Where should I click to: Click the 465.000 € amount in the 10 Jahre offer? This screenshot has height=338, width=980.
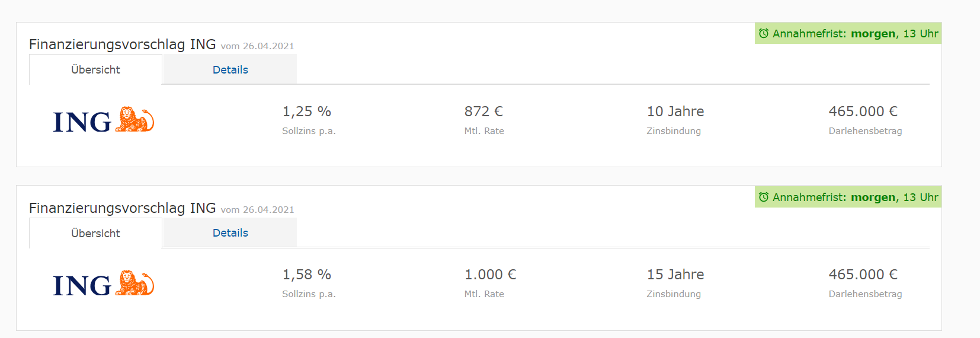point(863,111)
